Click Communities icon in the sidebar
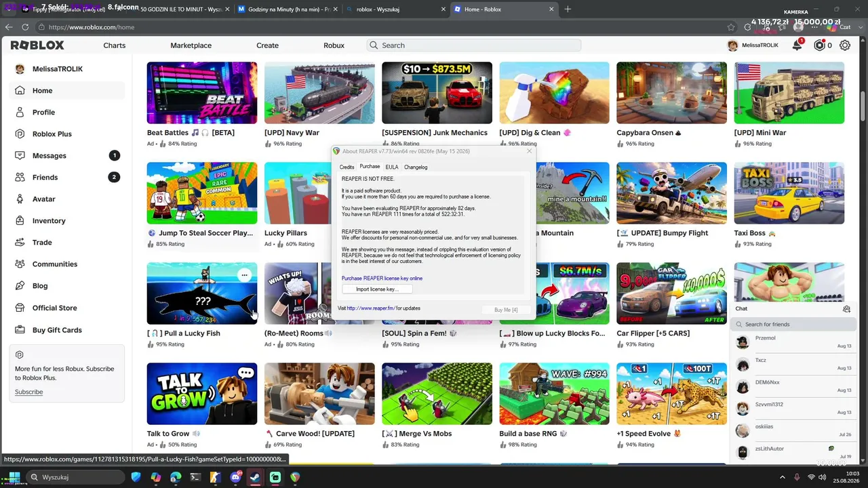The height and width of the screenshot is (488, 868). pyautogui.click(x=20, y=264)
